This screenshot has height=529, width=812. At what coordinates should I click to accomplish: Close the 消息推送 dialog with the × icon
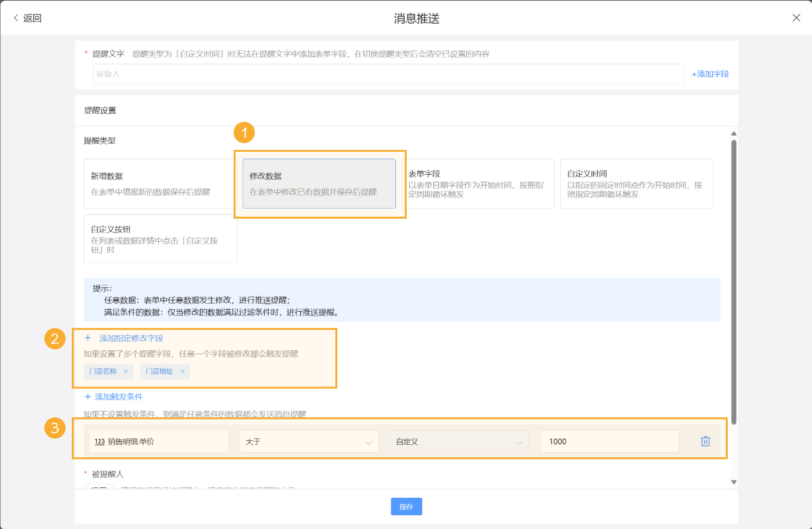point(796,17)
